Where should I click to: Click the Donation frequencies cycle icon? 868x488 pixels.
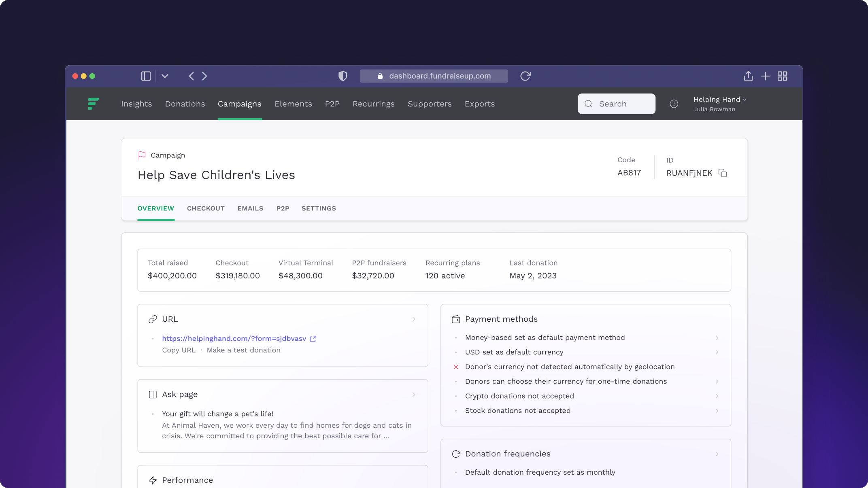coord(456,454)
